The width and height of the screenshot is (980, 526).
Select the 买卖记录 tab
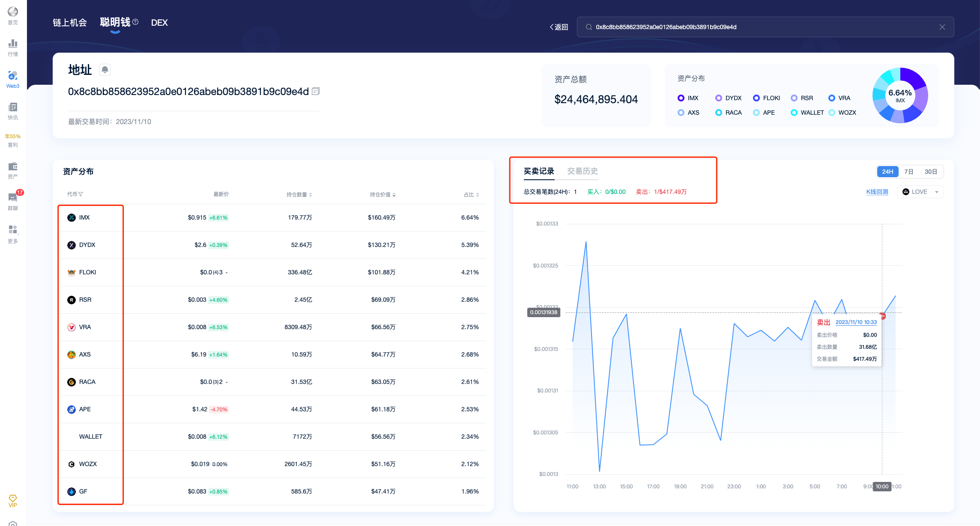coord(539,171)
